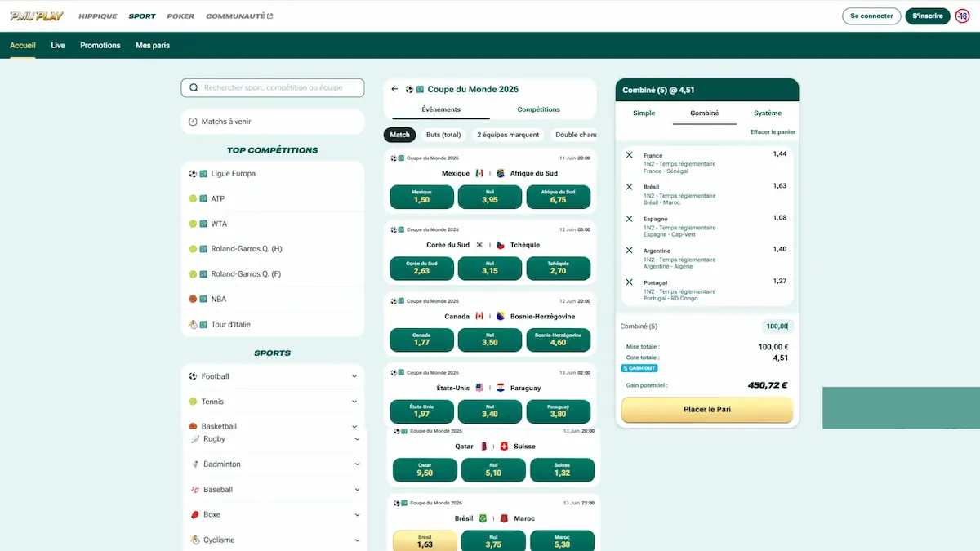Click Placer le Pari

[x=707, y=410]
